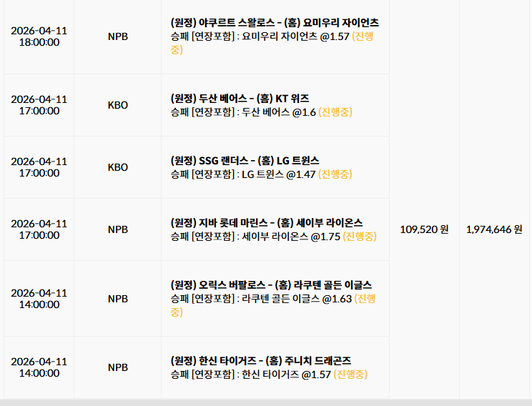Open 오릭스 버팔로스 vs 라쿠텐 골든 이글스 match
The image size is (532, 406).
click(271, 285)
